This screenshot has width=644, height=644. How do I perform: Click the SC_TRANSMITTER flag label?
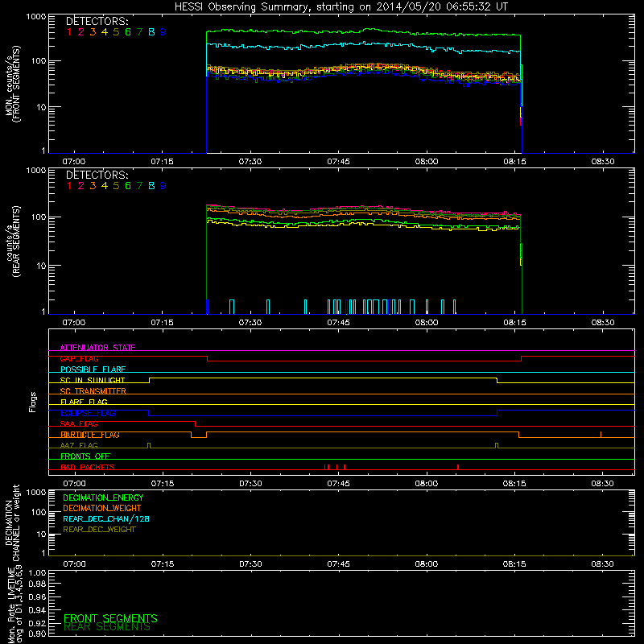[x=93, y=391]
